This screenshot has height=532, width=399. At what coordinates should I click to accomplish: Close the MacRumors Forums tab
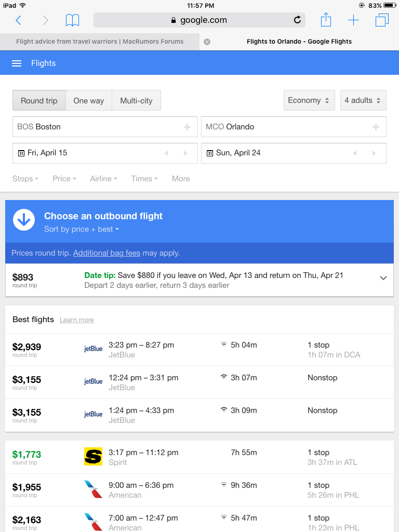pyautogui.click(x=207, y=42)
